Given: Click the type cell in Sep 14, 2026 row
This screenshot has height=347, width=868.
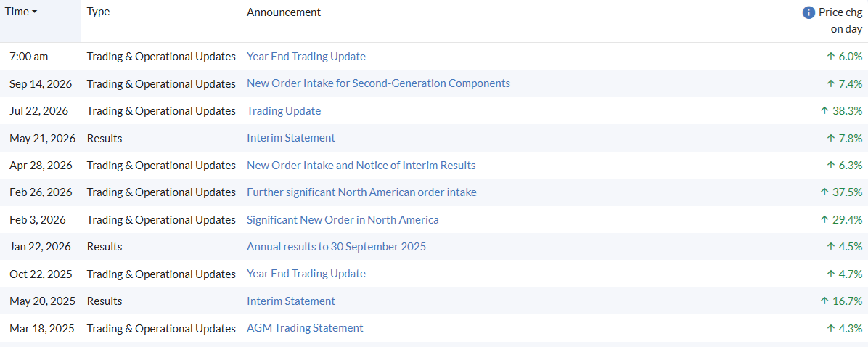Looking at the screenshot, I should pyautogui.click(x=161, y=83).
